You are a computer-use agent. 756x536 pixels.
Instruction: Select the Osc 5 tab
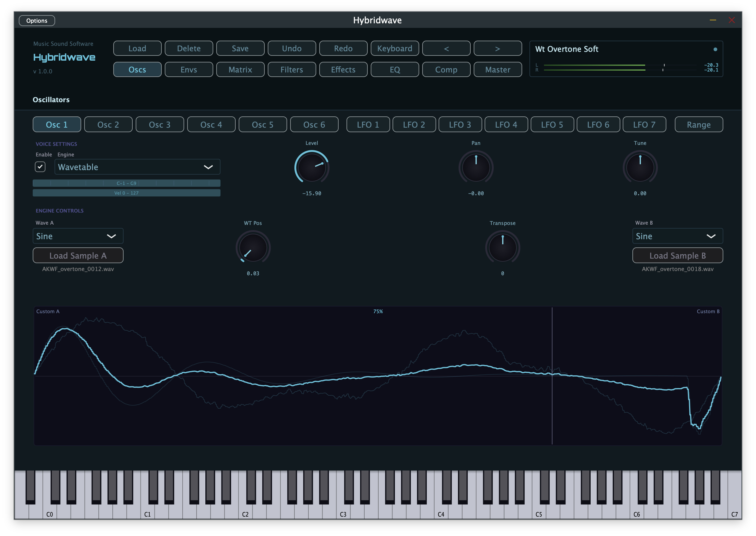pyautogui.click(x=262, y=124)
